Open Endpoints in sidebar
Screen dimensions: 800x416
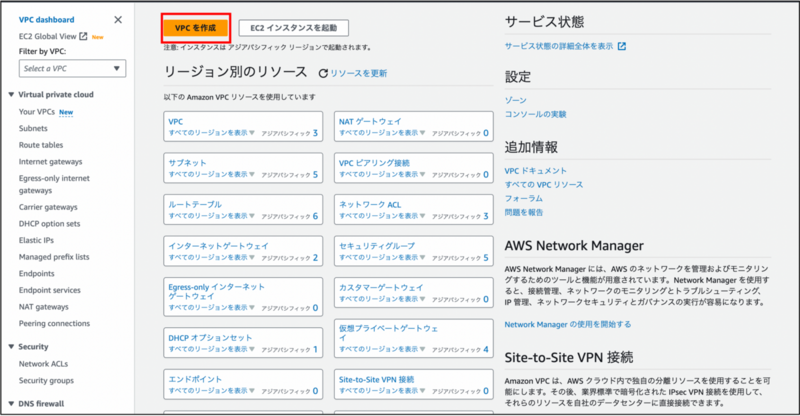pos(37,274)
